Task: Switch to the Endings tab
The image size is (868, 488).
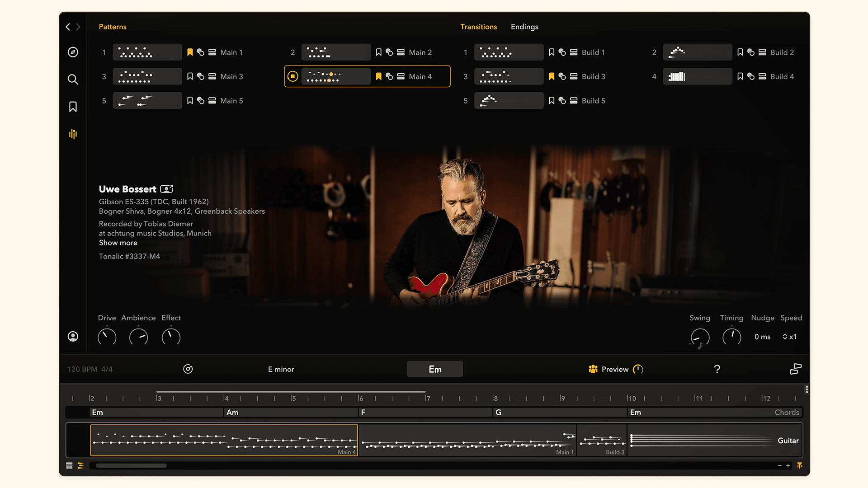Action: pyautogui.click(x=524, y=27)
